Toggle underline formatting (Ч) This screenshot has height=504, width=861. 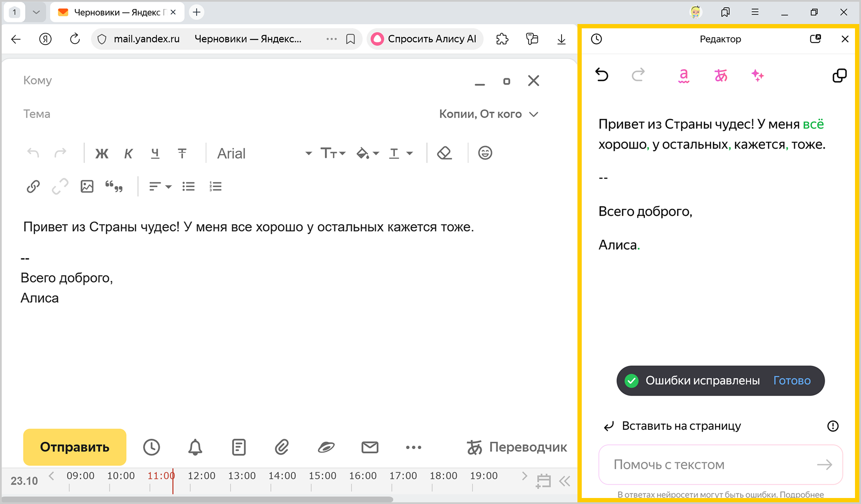pos(155,153)
